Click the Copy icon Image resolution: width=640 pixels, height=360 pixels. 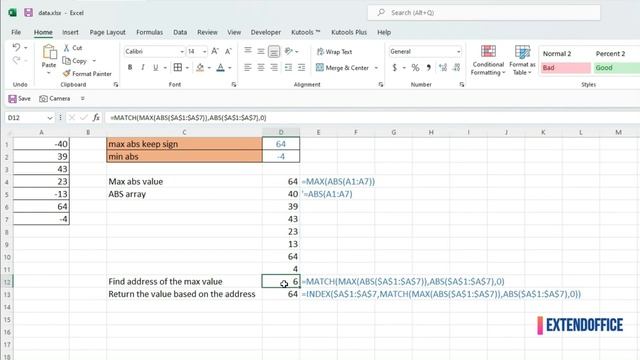tap(67, 61)
